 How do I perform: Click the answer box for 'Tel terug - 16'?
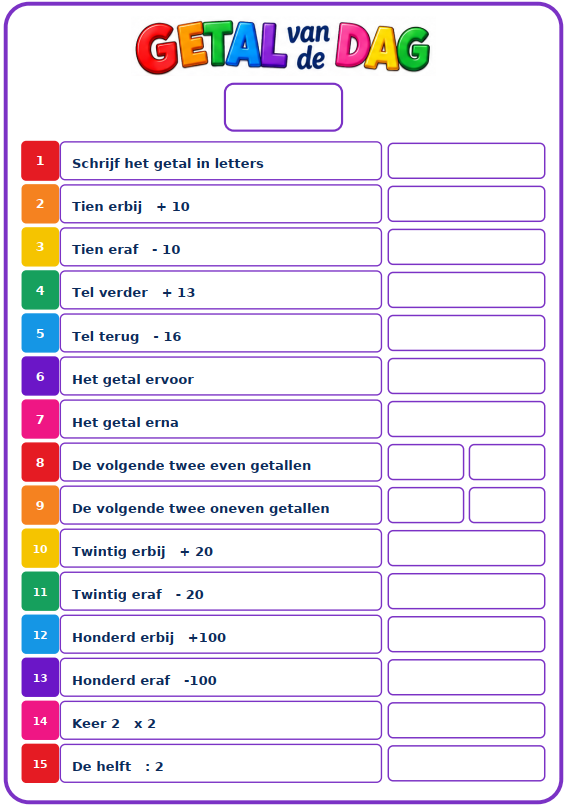click(466, 333)
